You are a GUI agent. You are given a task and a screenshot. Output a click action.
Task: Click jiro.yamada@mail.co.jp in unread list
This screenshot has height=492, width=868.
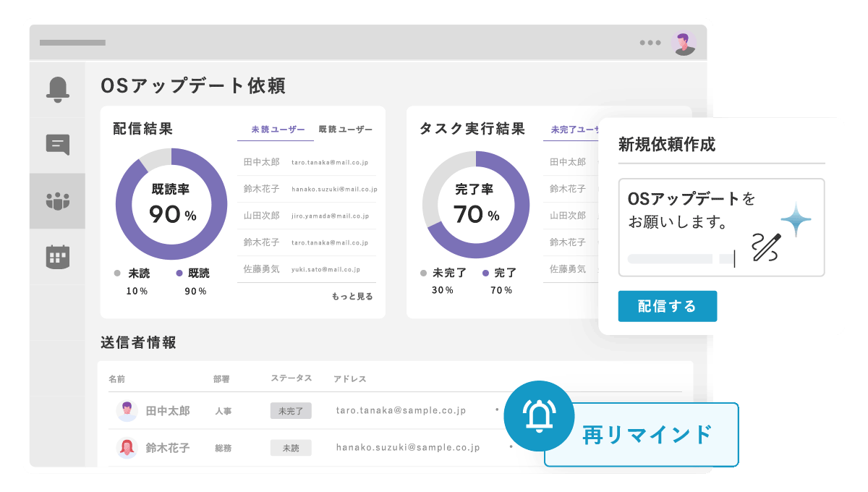pos(330,216)
